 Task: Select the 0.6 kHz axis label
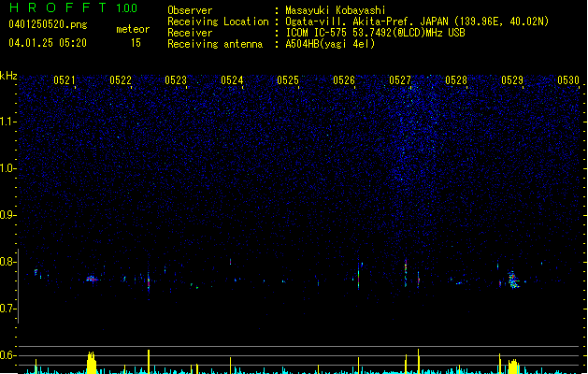pos(7,355)
